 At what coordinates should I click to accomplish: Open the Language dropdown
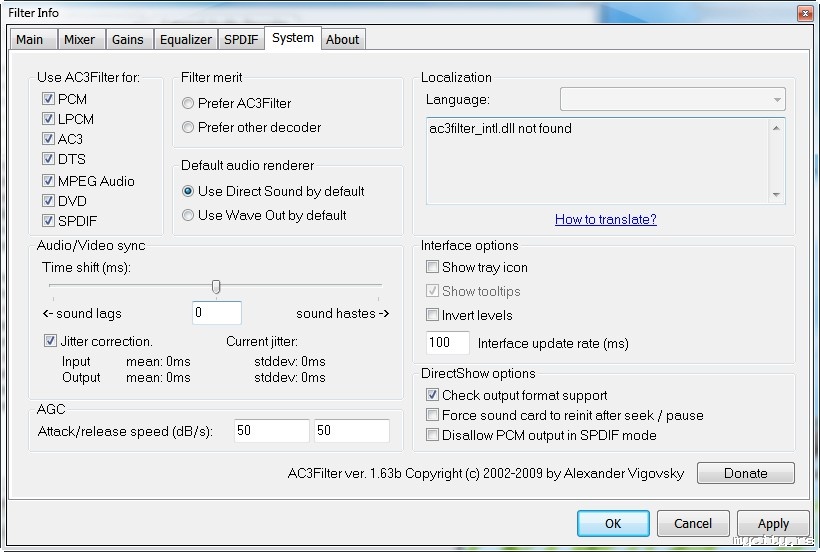click(x=673, y=99)
